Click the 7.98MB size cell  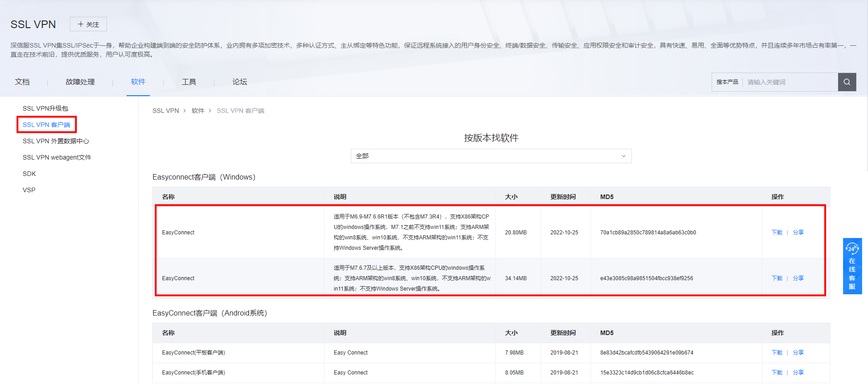(514, 353)
